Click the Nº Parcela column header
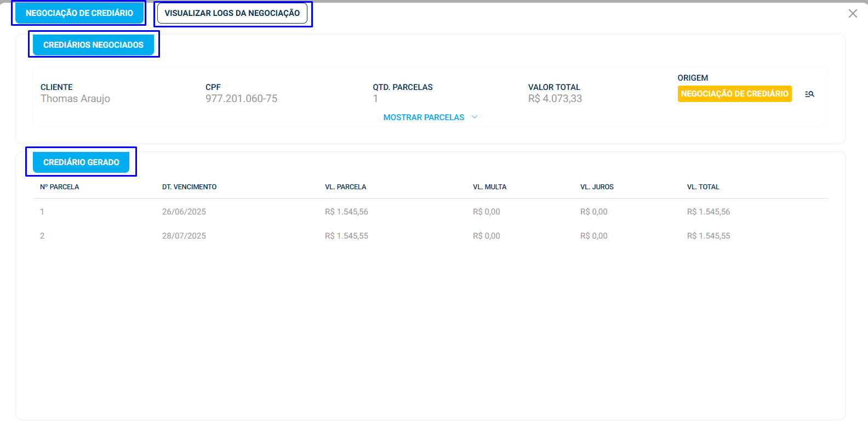This screenshot has height=435, width=868. coord(60,187)
